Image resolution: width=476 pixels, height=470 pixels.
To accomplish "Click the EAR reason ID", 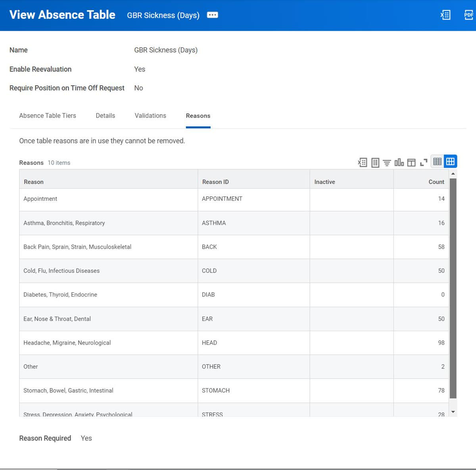I will (x=207, y=319).
